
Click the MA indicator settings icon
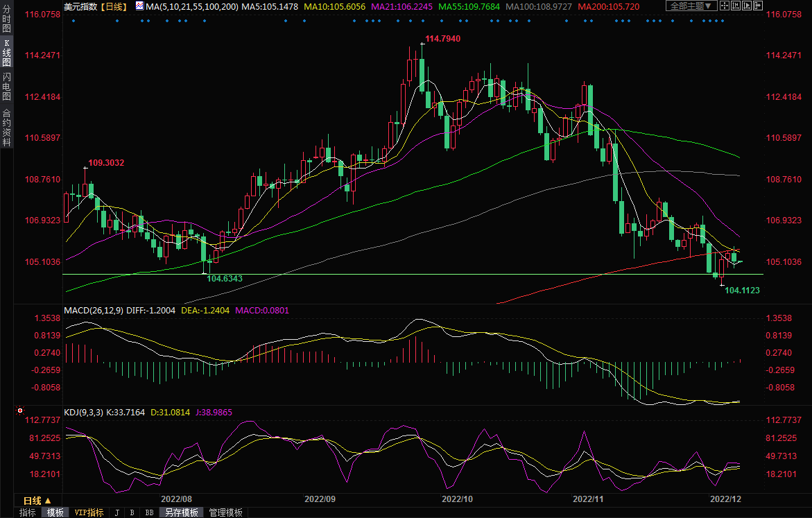click(139, 6)
